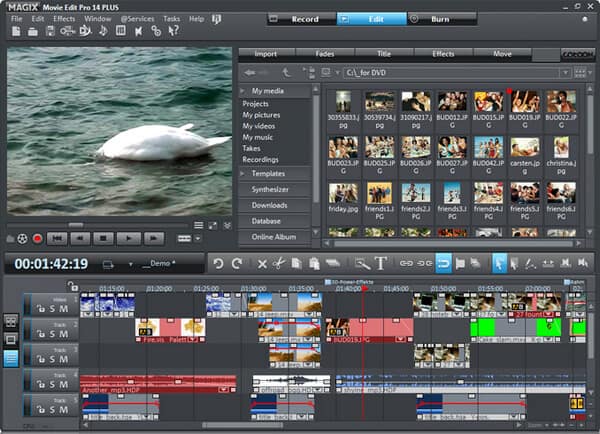Undo the last action
Viewport: 600px width, 434px height.
tap(218, 264)
